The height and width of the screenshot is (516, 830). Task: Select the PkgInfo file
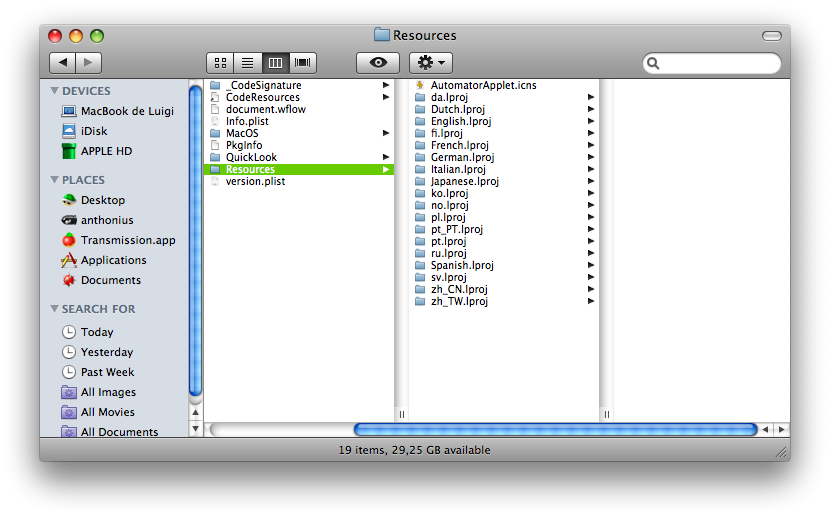(299, 145)
